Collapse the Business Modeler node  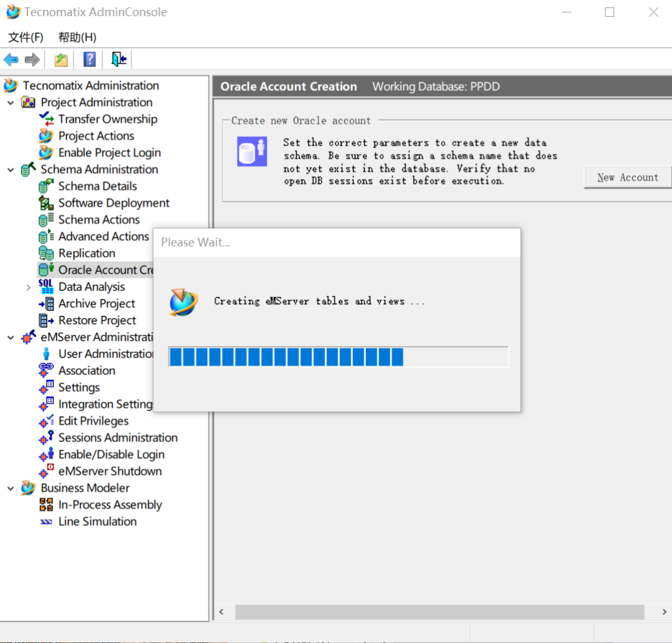[11, 488]
